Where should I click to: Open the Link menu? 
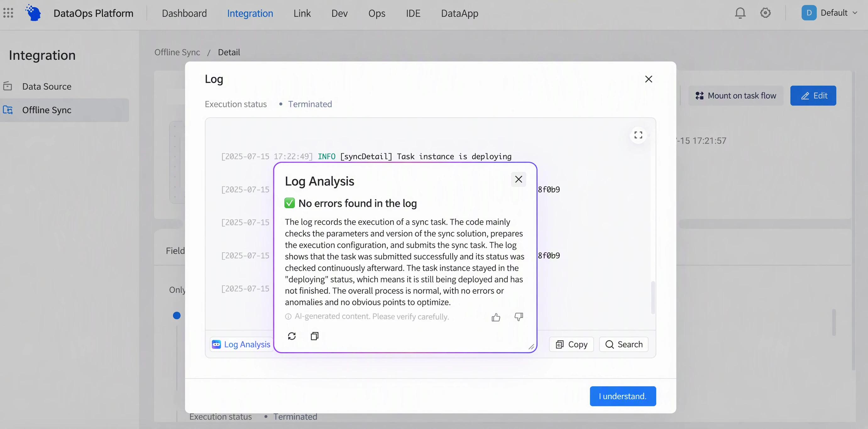[302, 13]
